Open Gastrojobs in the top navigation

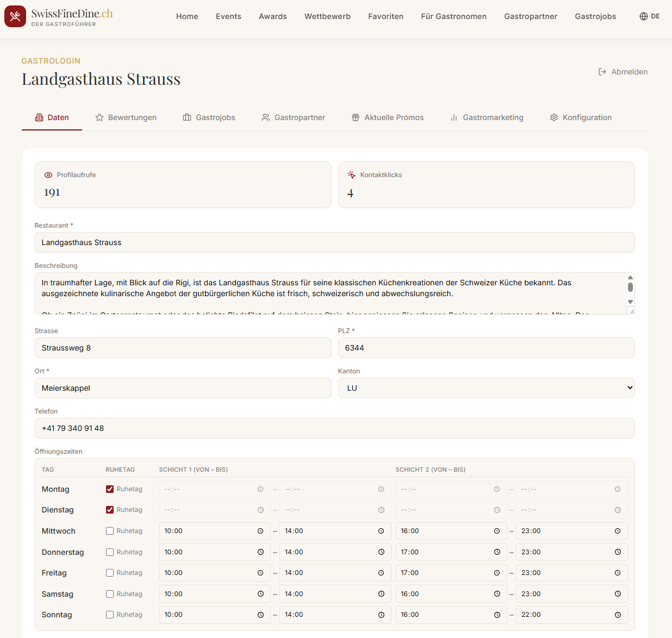(595, 16)
